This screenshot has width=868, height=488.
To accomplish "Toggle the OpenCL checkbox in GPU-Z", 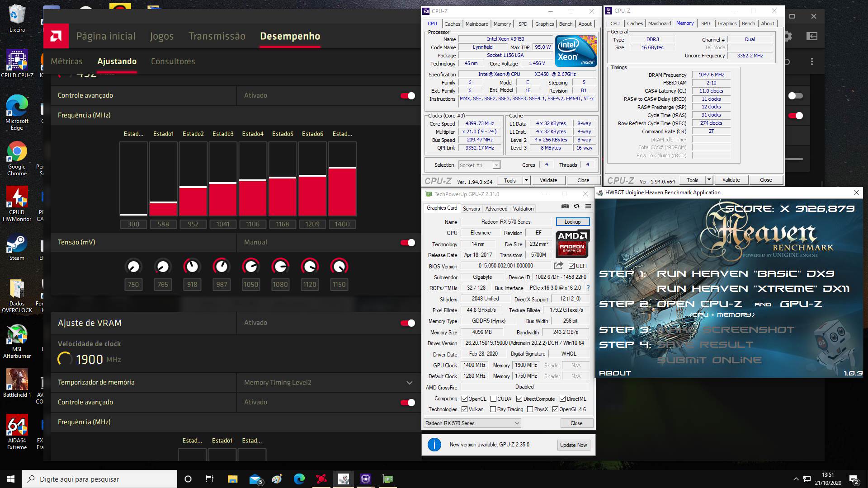I will coord(464,399).
